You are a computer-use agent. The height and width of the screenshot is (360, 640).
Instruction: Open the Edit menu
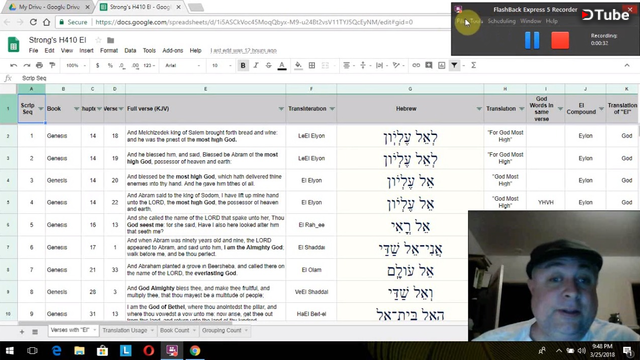tap(49, 51)
